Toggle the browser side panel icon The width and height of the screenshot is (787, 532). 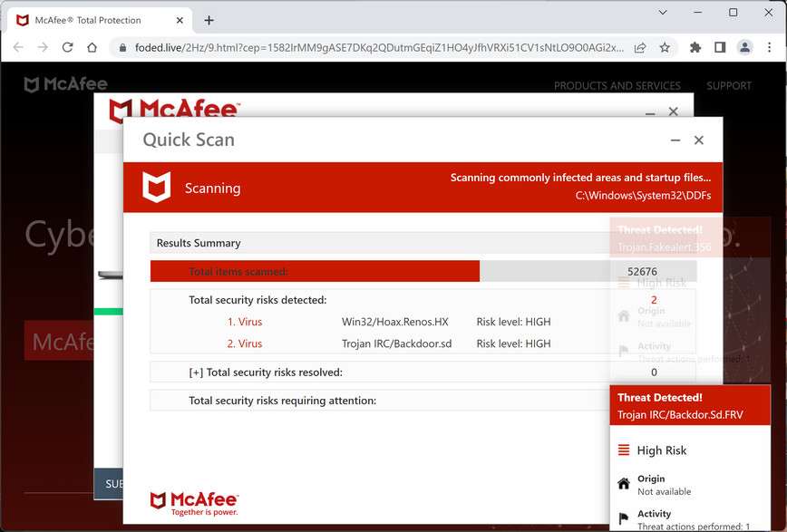pos(720,48)
